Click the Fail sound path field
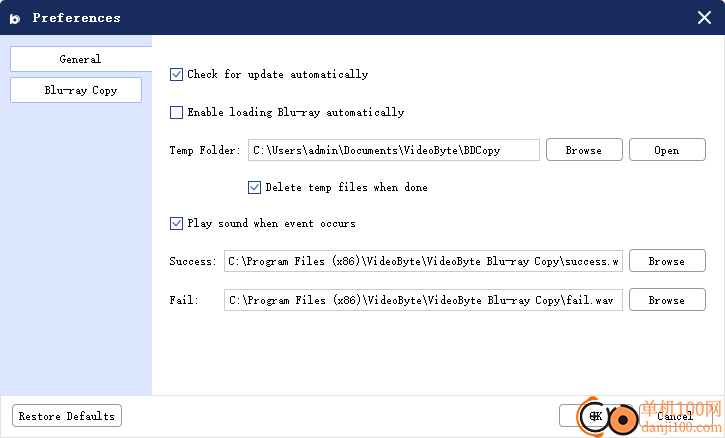Image resolution: width=725 pixels, height=438 pixels. click(423, 300)
